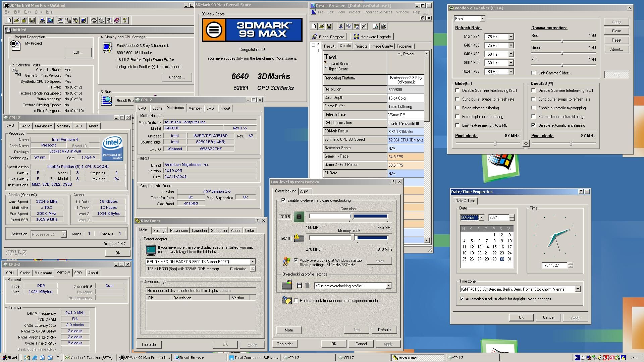This screenshot has height=362, width=644.
Task: Click delete profile trash icon in overclocking profile settings
Action: click(x=307, y=286)
